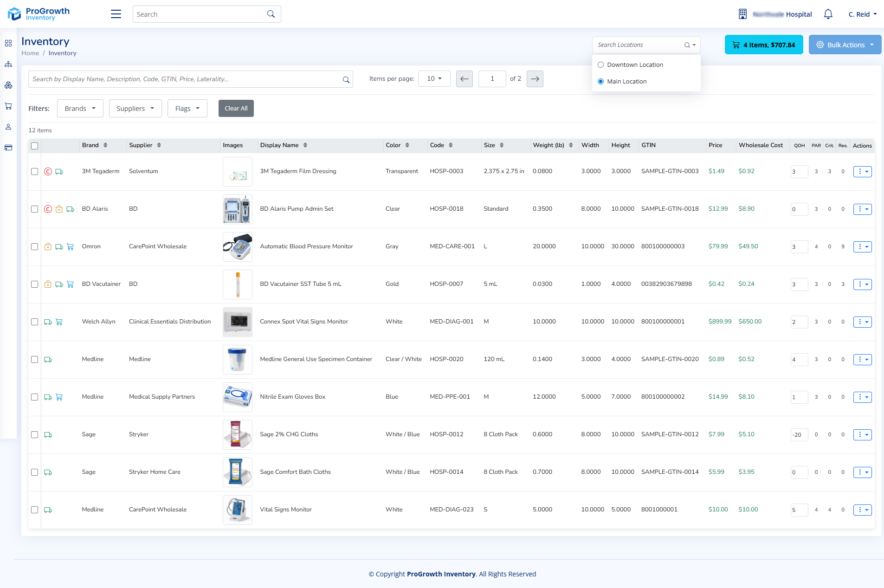Select the Downtown Location radio button
Screen dimensions: 884x588
[601, 65]
